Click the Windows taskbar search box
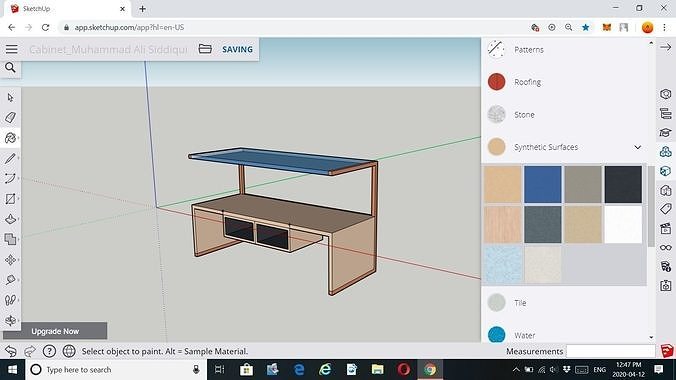The height and width of the screenshot is (380, 676). [115, 370]
